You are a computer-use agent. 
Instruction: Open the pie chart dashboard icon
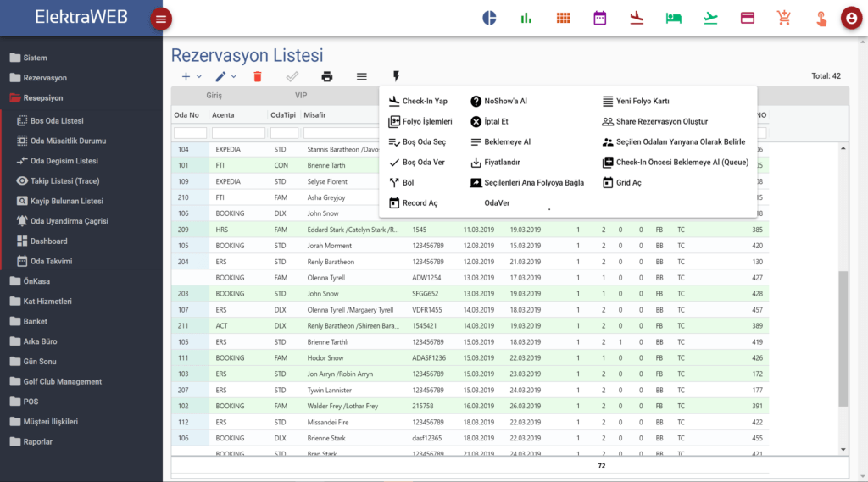pos(489,18)
